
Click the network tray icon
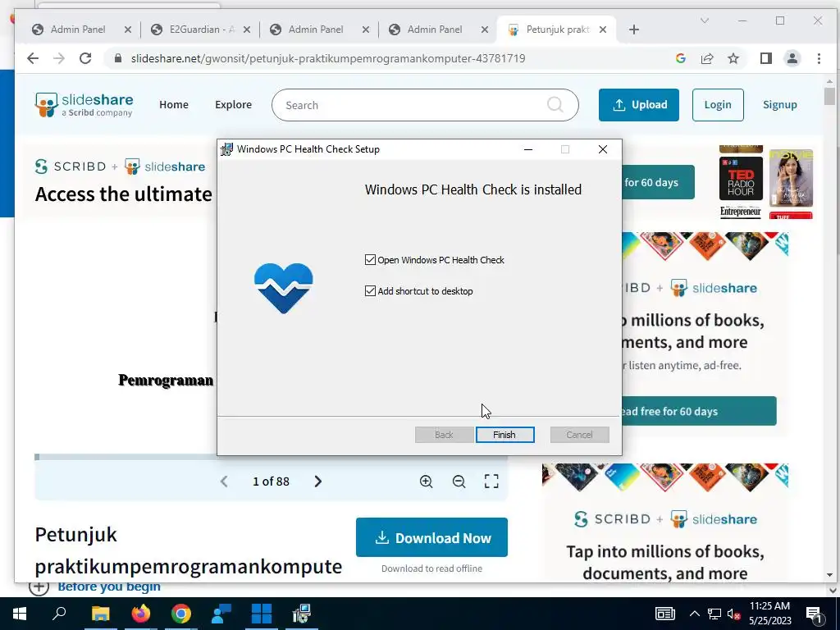pos(714,614)
